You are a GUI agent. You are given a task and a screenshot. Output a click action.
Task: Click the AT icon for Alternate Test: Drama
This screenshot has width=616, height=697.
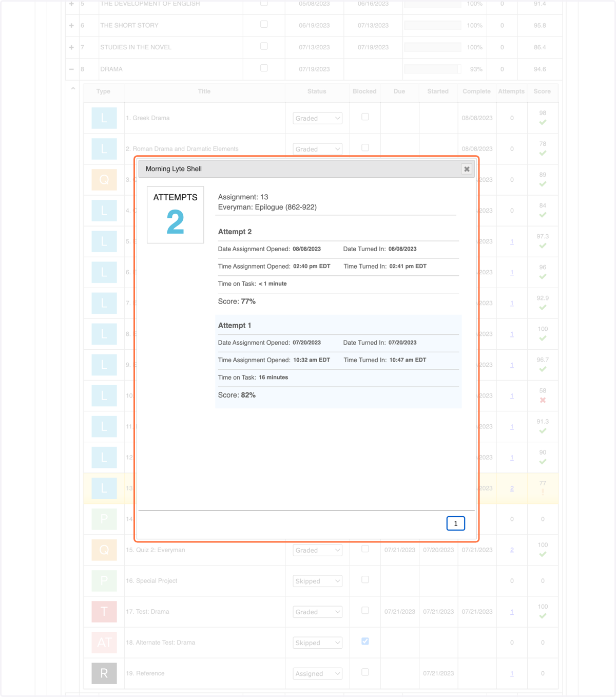tap(104, 643)
